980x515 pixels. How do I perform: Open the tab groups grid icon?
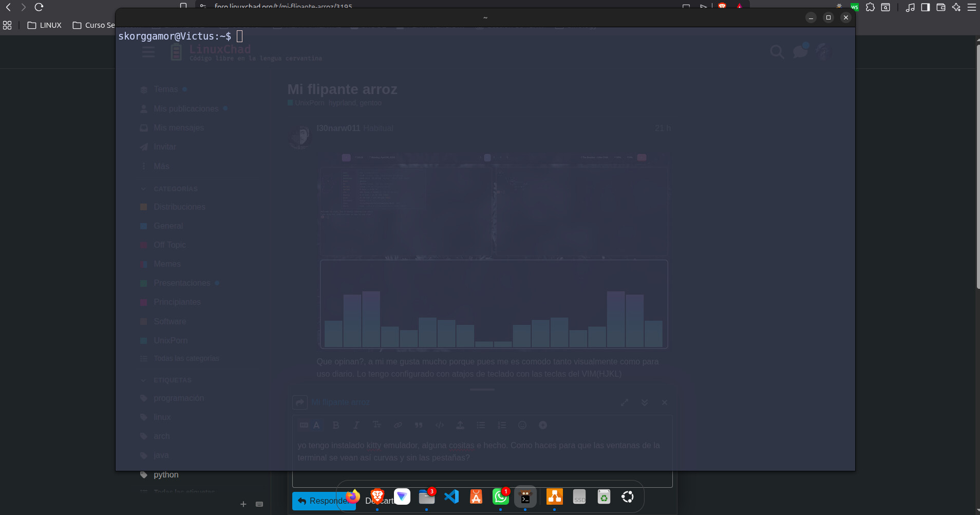[x=7, y=25]
